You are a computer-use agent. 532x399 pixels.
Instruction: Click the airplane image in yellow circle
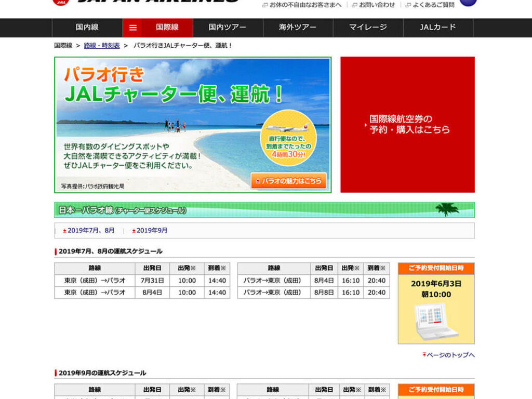[287, 128]
